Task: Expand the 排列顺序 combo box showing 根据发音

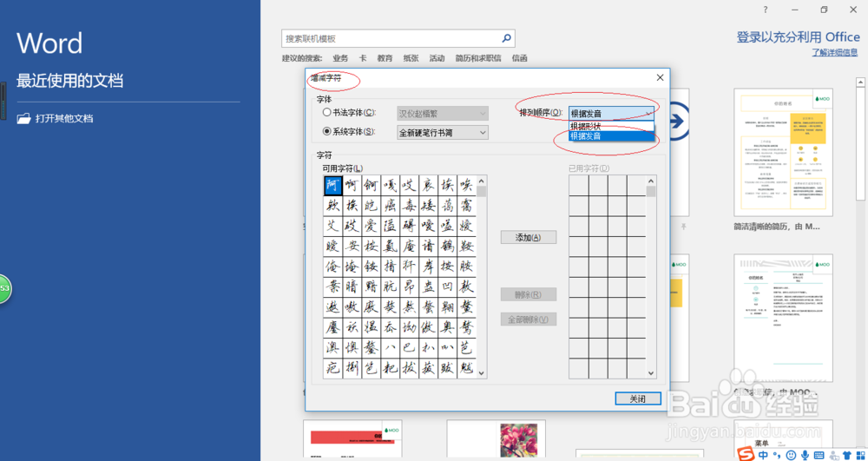Action: [x=611, y=113]
